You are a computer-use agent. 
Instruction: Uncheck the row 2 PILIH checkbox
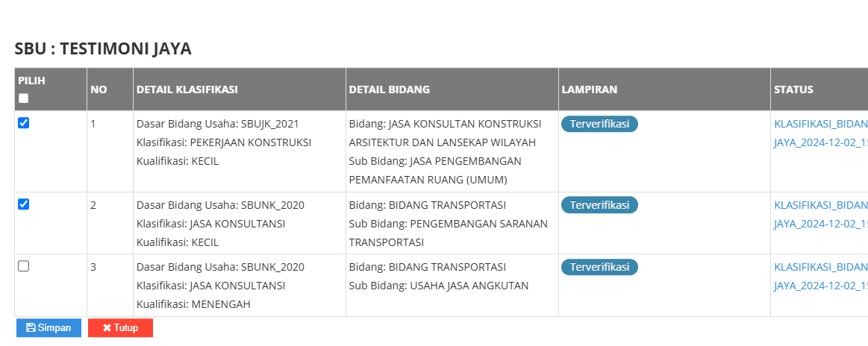pos(23,204)
